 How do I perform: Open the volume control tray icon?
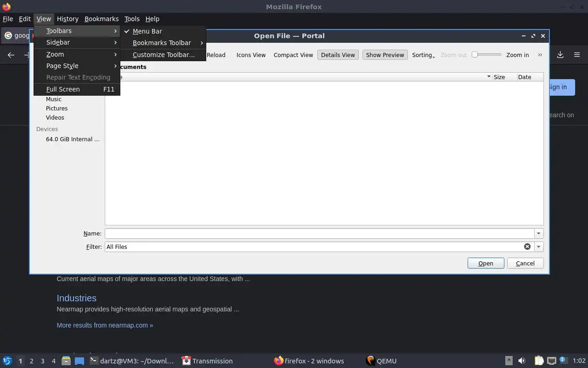pos(522,361)
